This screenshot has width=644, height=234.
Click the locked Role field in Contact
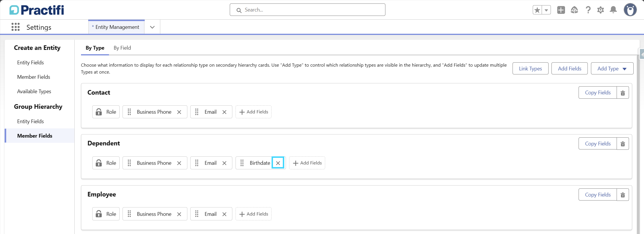pos(106,112)
